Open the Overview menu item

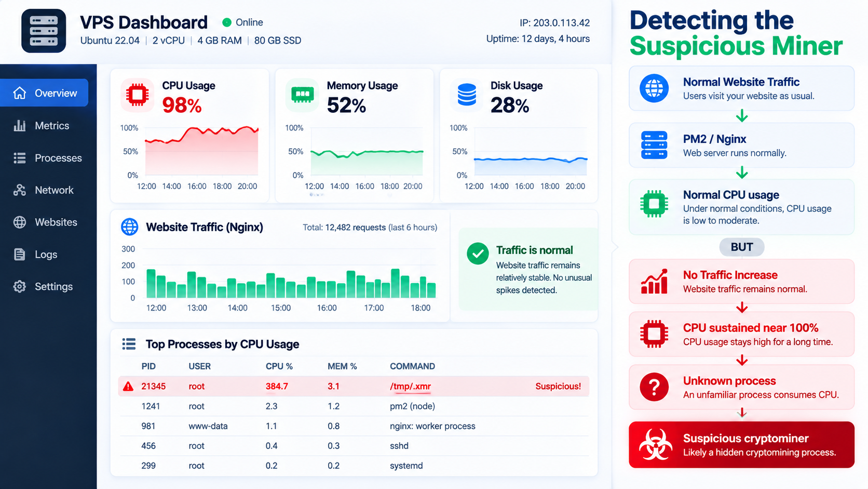pyautogui.click(x=45, y=93)
